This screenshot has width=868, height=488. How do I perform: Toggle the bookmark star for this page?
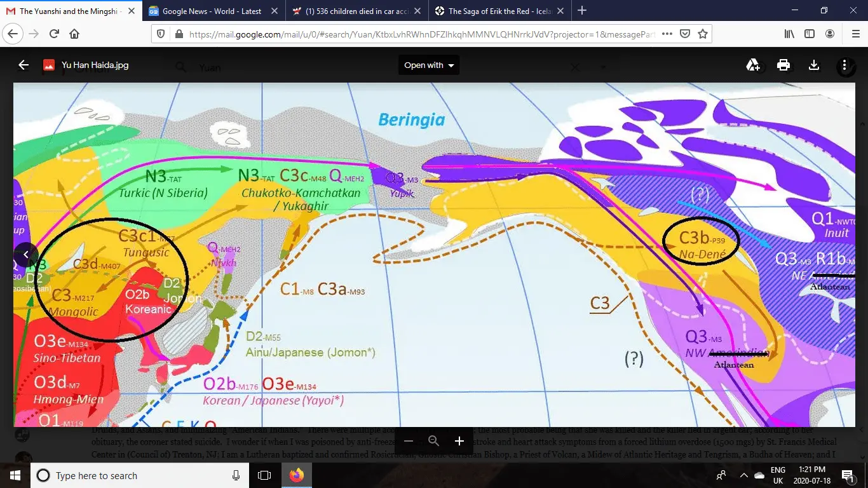703,34
